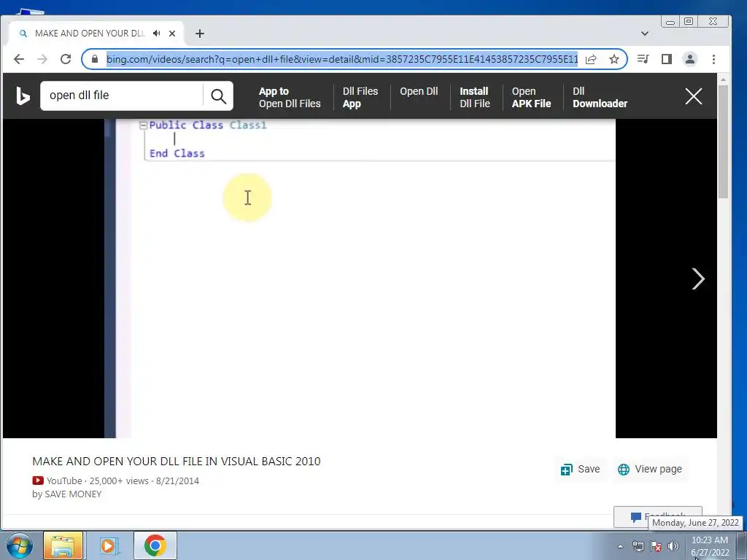Go back to the previous page

click(x=18, y=59)
